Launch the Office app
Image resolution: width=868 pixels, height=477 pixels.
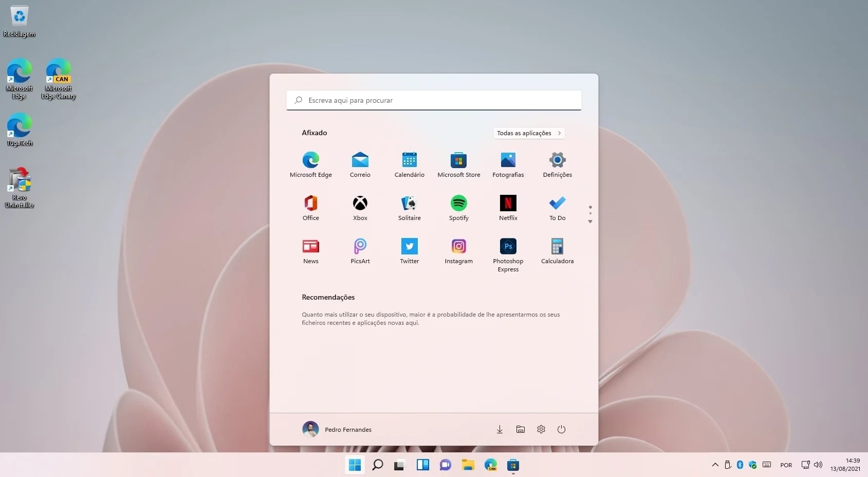[311, 208]
